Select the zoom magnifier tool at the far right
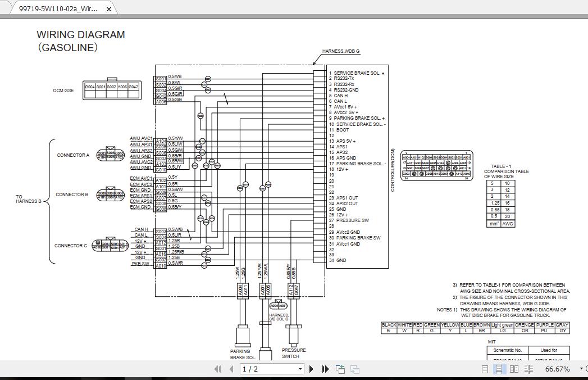The width and height of the screenshot is (588, 380). 586,369
